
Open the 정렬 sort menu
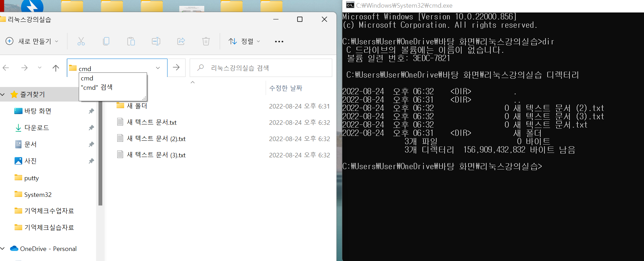click(x=244, y=41)
